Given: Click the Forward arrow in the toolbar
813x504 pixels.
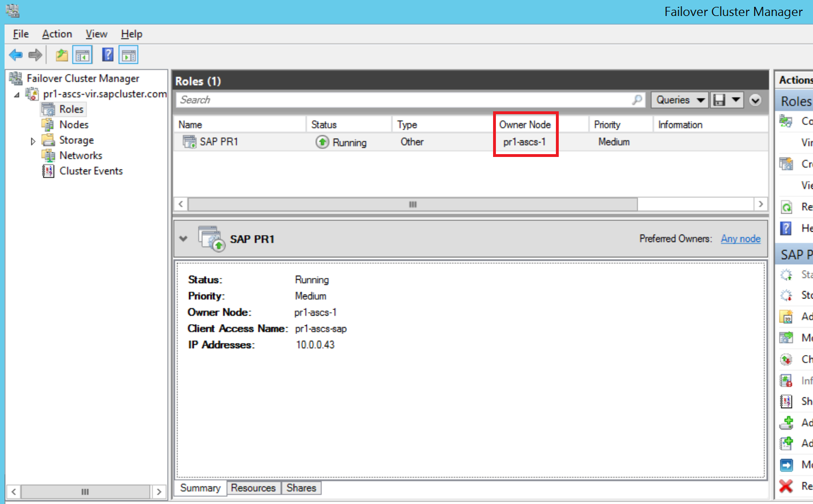Looking at the screenshot, I should point(35,55).
